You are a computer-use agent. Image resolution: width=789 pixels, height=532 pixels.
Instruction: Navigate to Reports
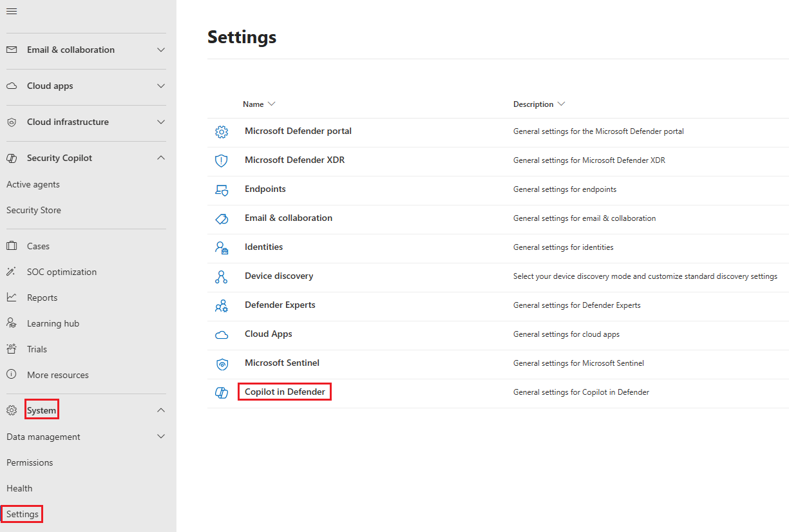click(x=42, y=298)
